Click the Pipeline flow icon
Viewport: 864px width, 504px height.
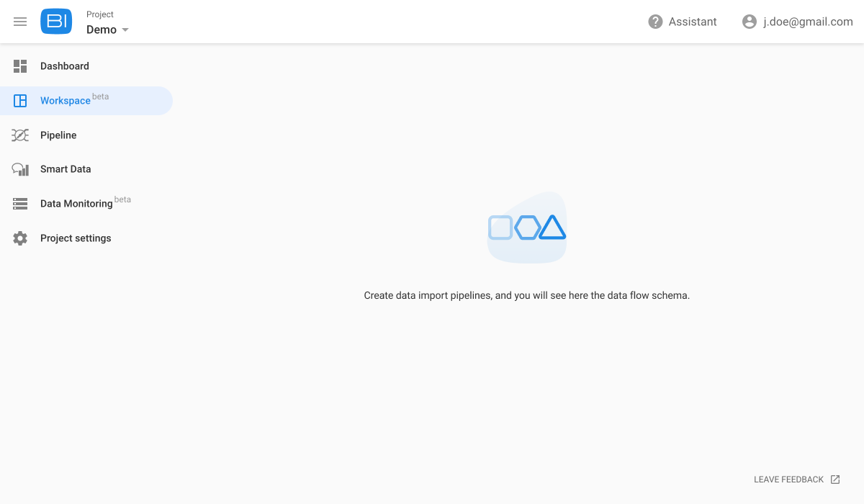[x=20, y=135]
